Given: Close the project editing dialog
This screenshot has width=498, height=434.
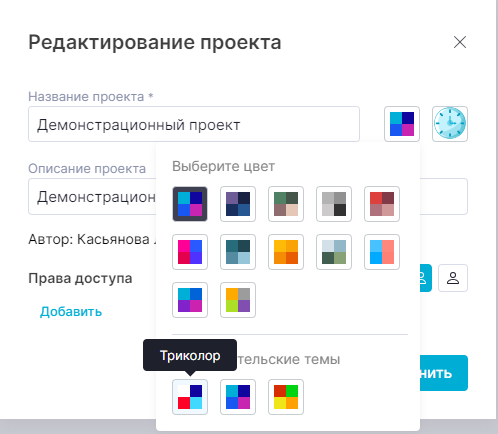Looking at the screenshot, I should 460,42.
